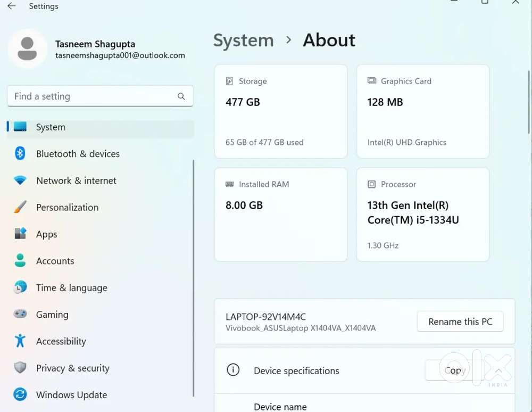Click the System breadcrumb link

[x=243, y=40]
